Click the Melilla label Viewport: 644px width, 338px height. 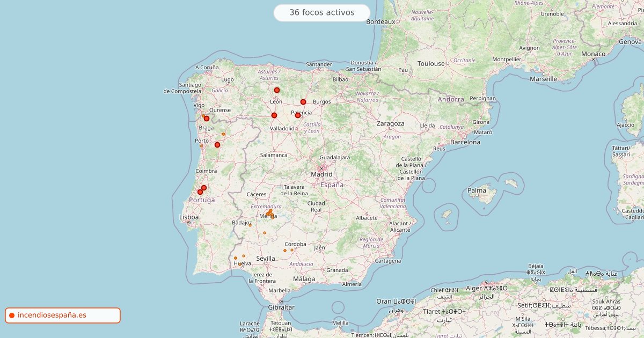[x=340, y=323]
